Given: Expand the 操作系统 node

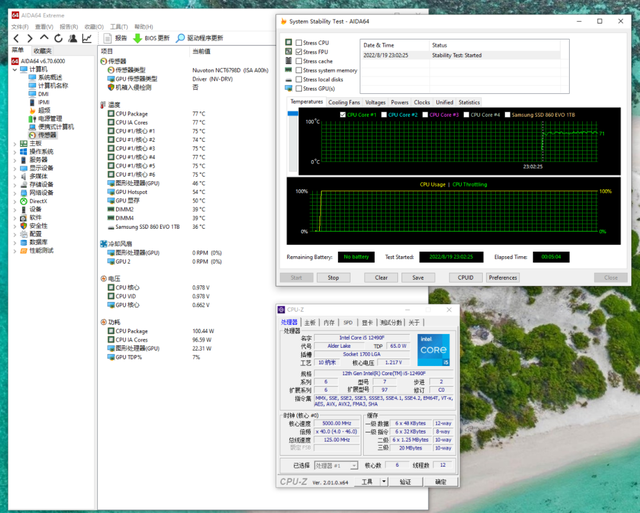Looking at the screenshot, I should coord(15,152).
